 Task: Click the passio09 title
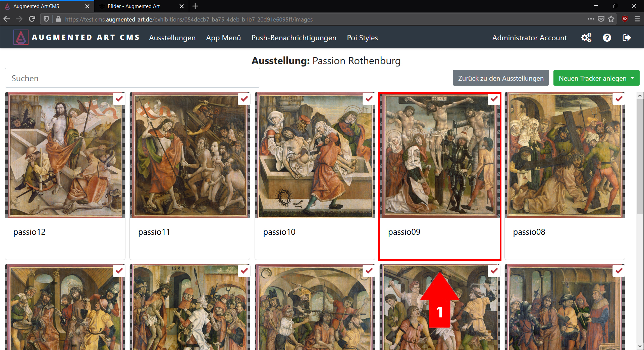(x=404, y=232)
